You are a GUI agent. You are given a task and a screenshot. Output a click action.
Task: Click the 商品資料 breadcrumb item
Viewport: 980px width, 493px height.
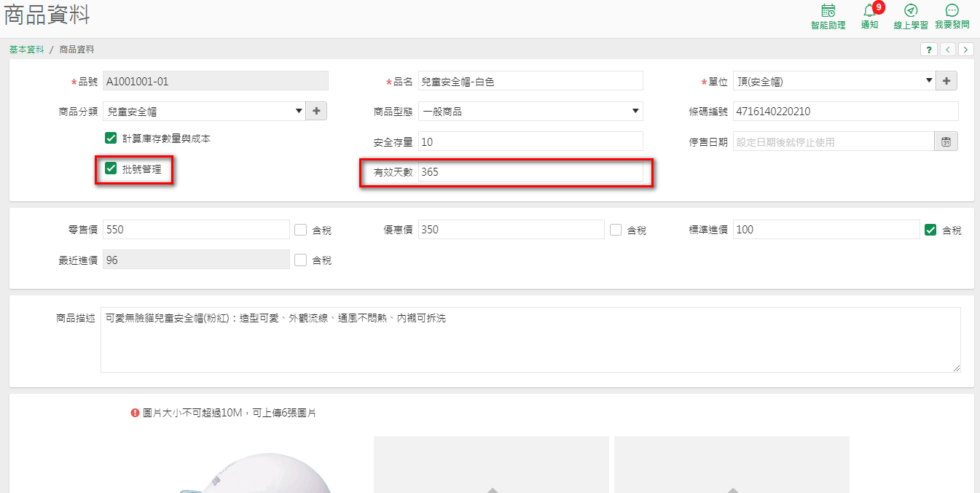tap(77, 50)
